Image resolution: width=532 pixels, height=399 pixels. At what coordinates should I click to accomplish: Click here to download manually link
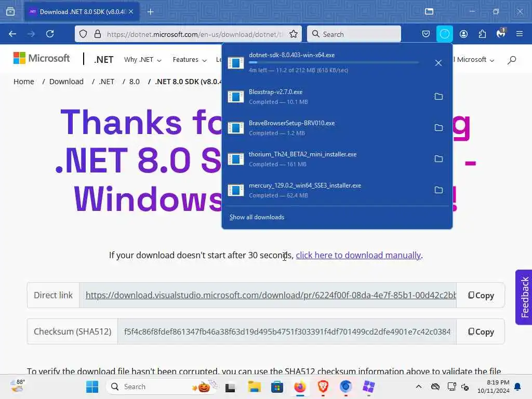(x=358, y=255)
